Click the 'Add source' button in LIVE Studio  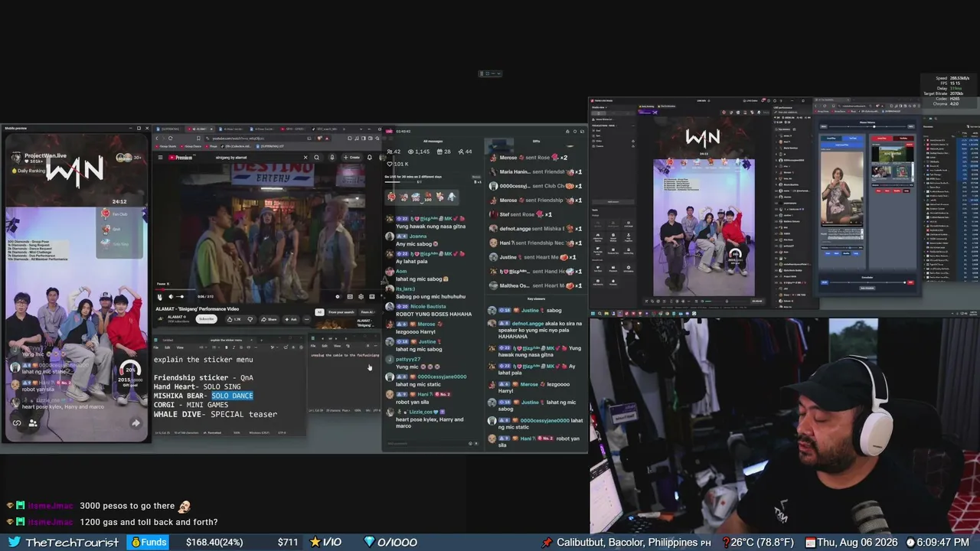[x=612, y=201]
